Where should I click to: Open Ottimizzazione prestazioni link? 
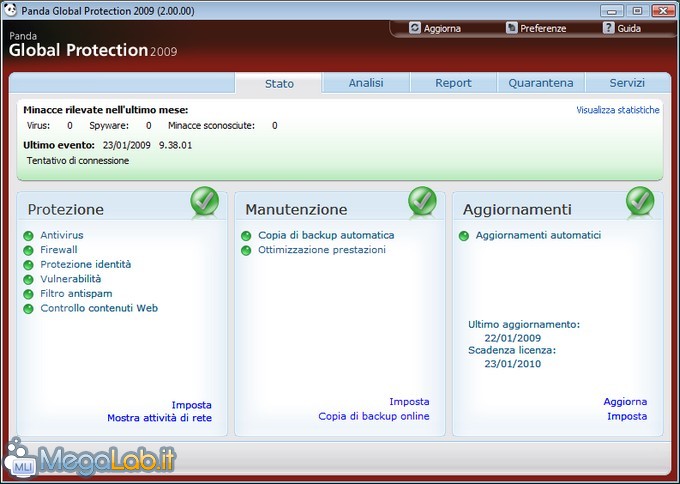pos(322,250)
